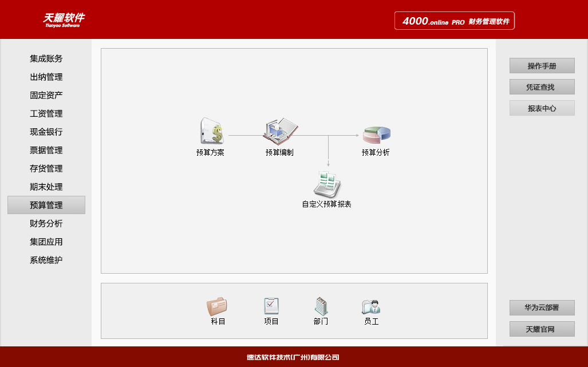
Task: Select 财务分析 in the sidebar
Action: point(46,223)
